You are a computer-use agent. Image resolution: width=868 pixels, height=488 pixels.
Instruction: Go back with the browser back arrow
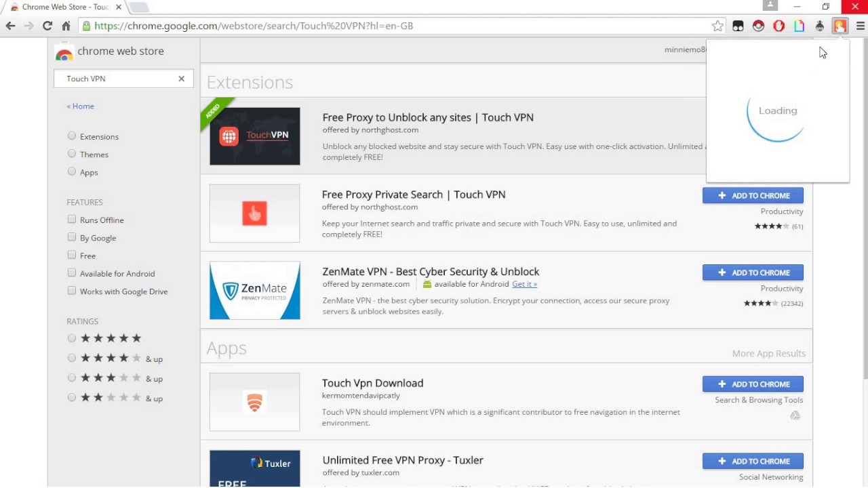tap(10, 26)
